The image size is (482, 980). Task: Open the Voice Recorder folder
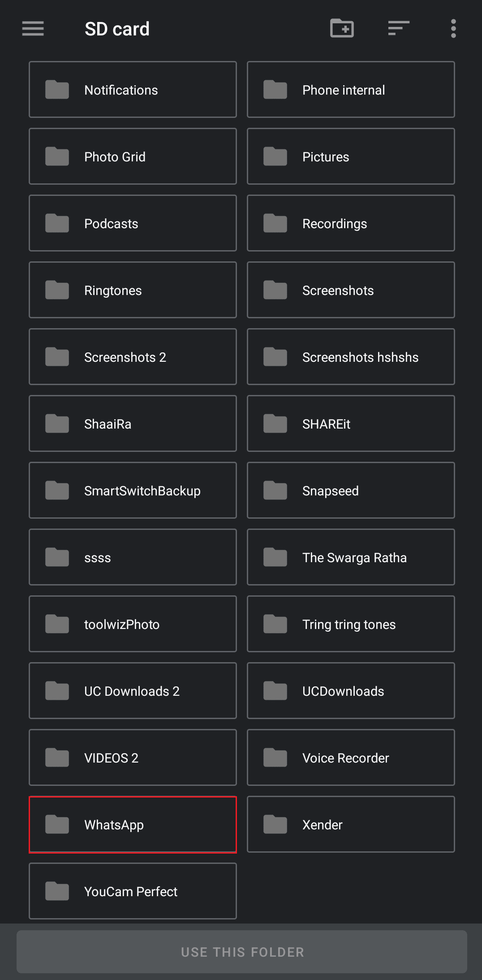351,758
